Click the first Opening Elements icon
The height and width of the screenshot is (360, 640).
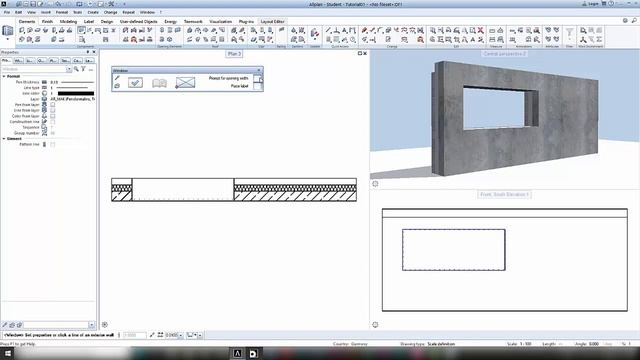click(x=162, y=31)
